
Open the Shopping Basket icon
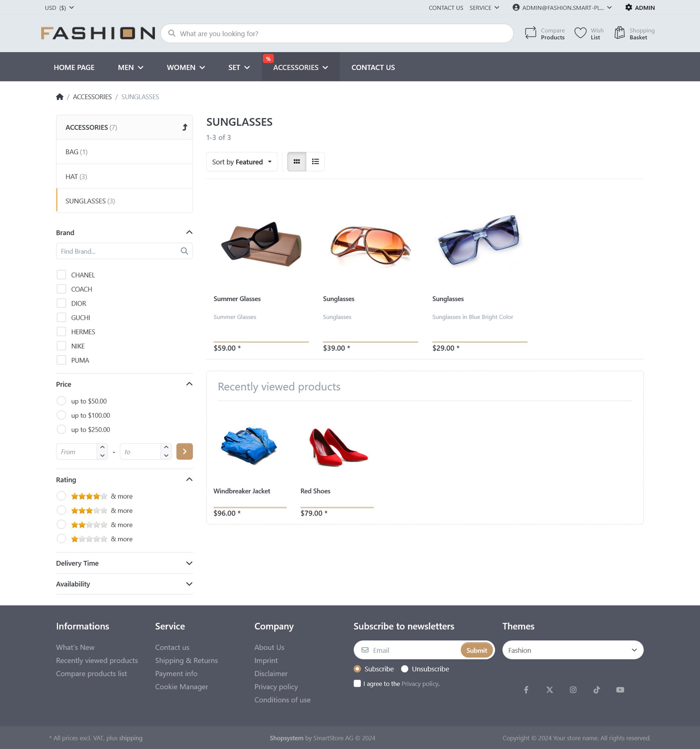[x=619, y=33]
